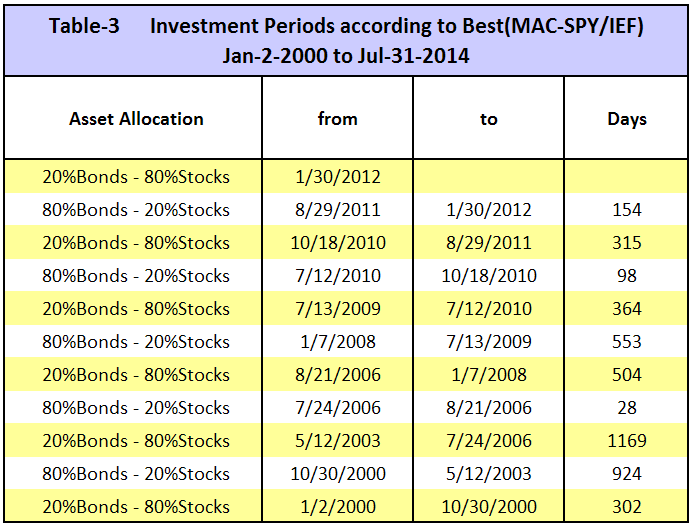
Task: Click the 'to' column header
Action: pos(489,119)
